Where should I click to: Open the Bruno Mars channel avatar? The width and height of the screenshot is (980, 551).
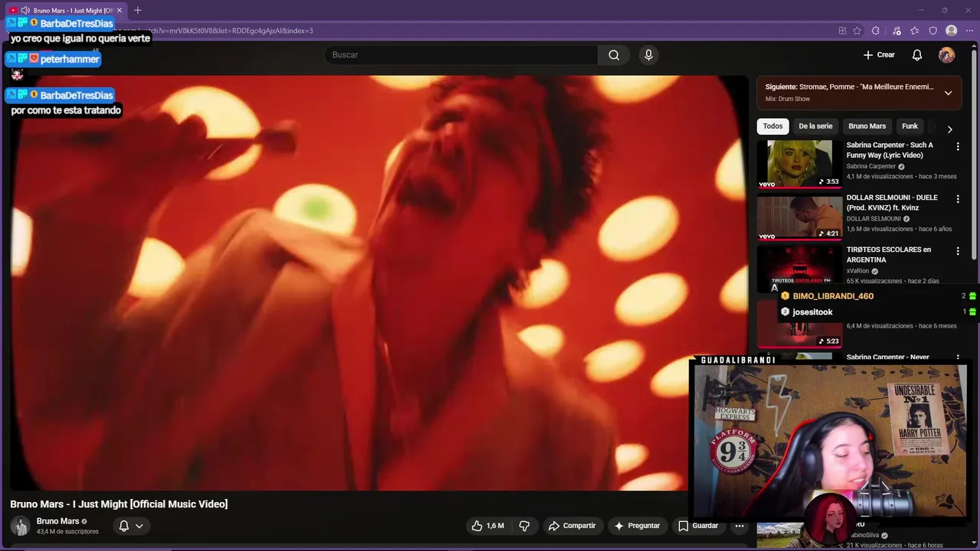tap(20, 526)
